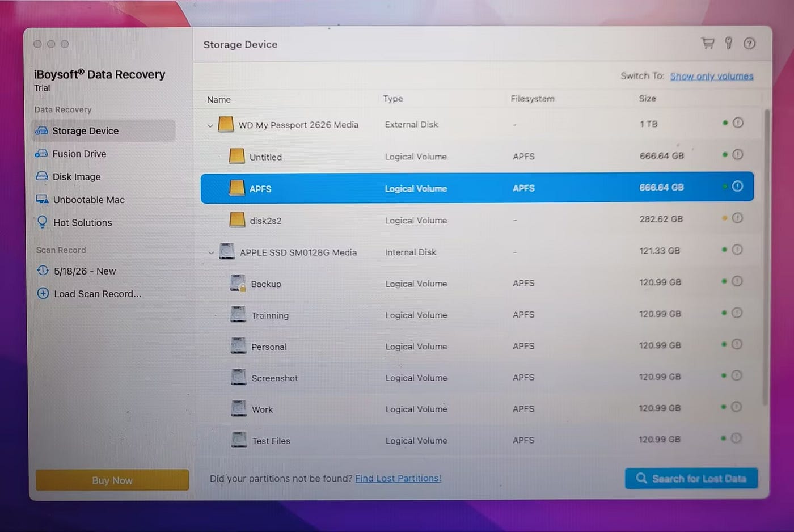Click the Disk Image sidebar icon
The width and height of the screenshot is (794, 532).
pos(41,176)
